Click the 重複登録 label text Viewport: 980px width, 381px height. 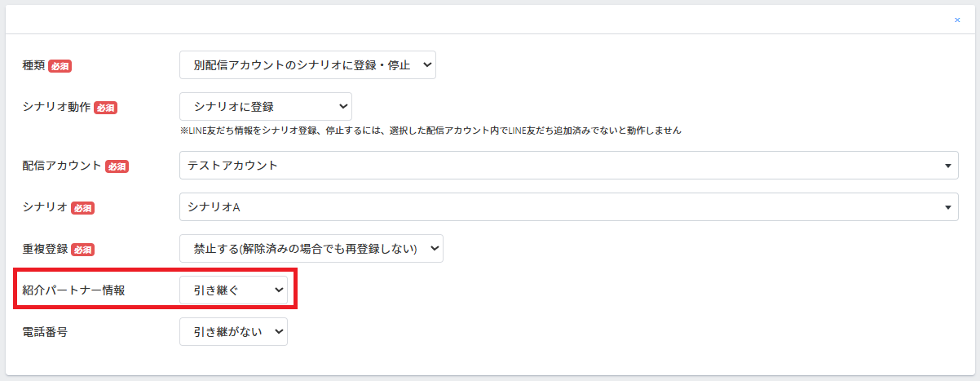click(x=45, y=250)
